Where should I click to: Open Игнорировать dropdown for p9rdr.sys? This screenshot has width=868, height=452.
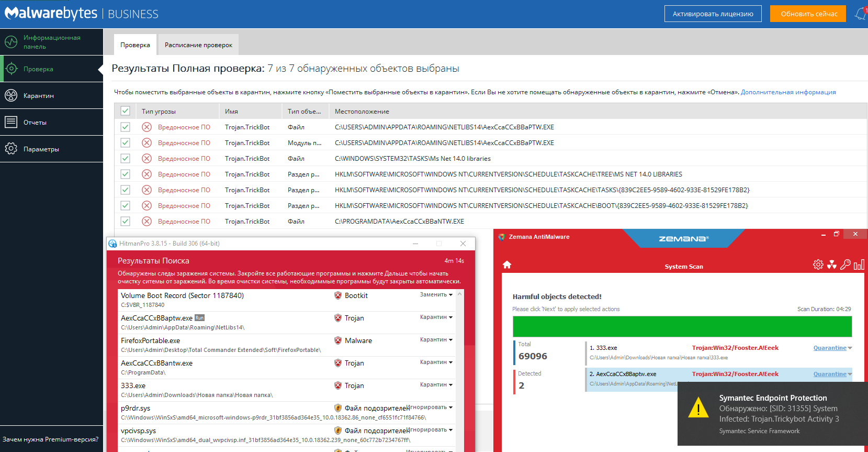click(x=430, y=407)
